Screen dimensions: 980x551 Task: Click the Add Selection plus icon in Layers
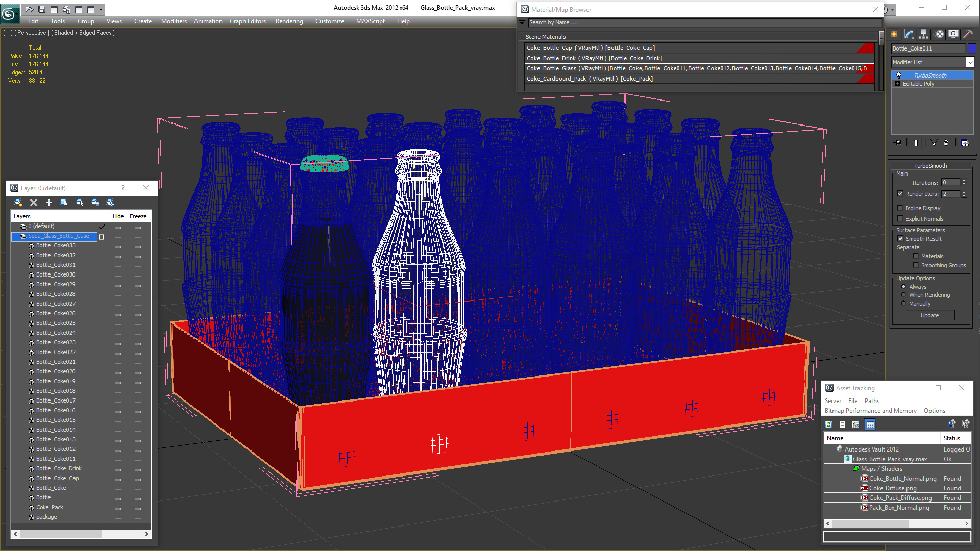(x=49, y=203)
